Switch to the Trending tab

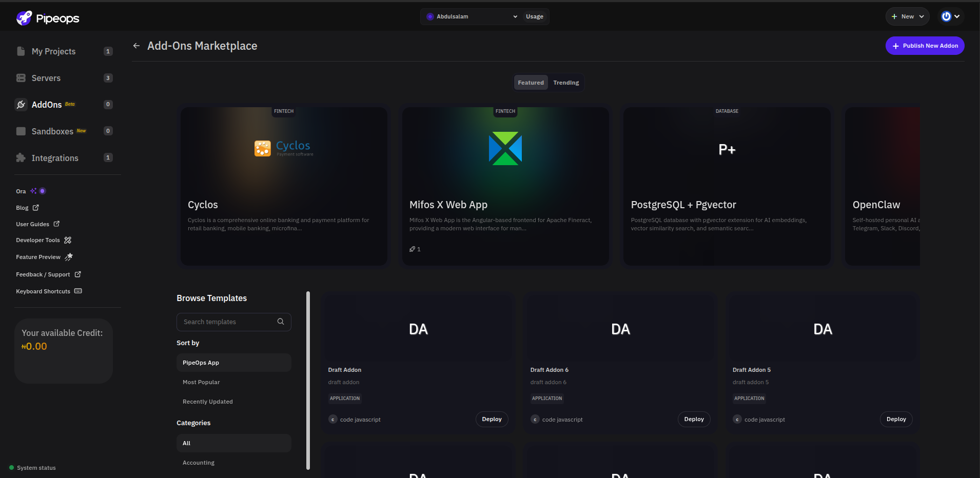coord(566,83)
